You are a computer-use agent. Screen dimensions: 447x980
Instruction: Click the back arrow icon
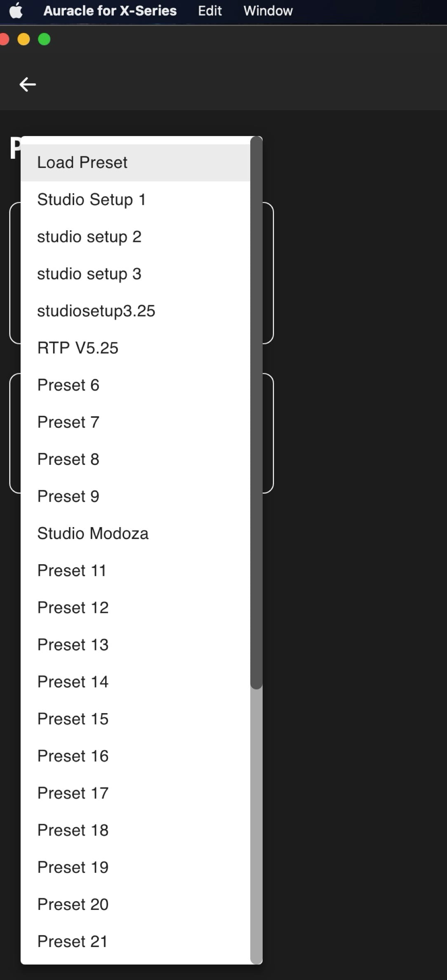pos(28,84)
